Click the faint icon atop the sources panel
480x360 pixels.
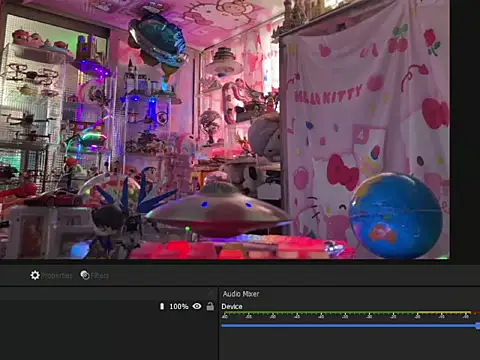pos(211,293)
